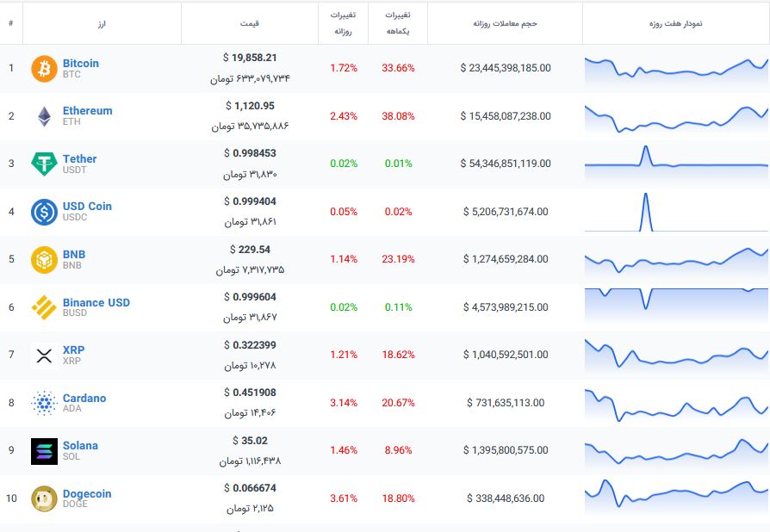Select Cardano price $ 0.451908
Image resolution: width=770 pixels, height=532 pixels.
pyautogui.click(x=250, y=393)
